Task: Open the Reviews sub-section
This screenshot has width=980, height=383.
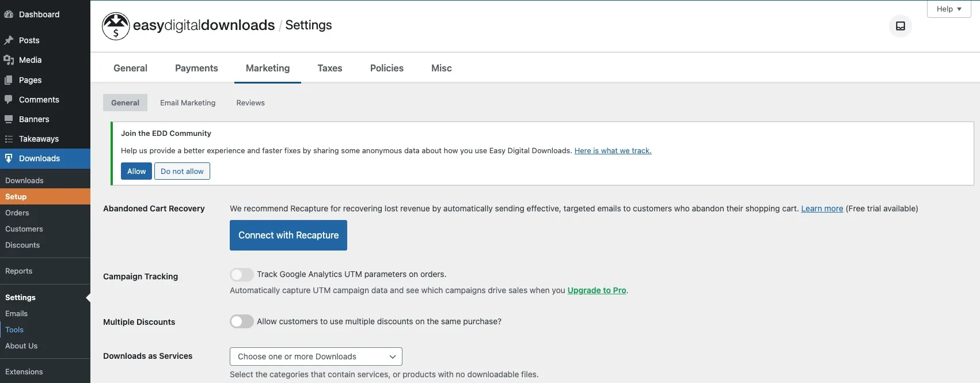Action: (250, 103)
